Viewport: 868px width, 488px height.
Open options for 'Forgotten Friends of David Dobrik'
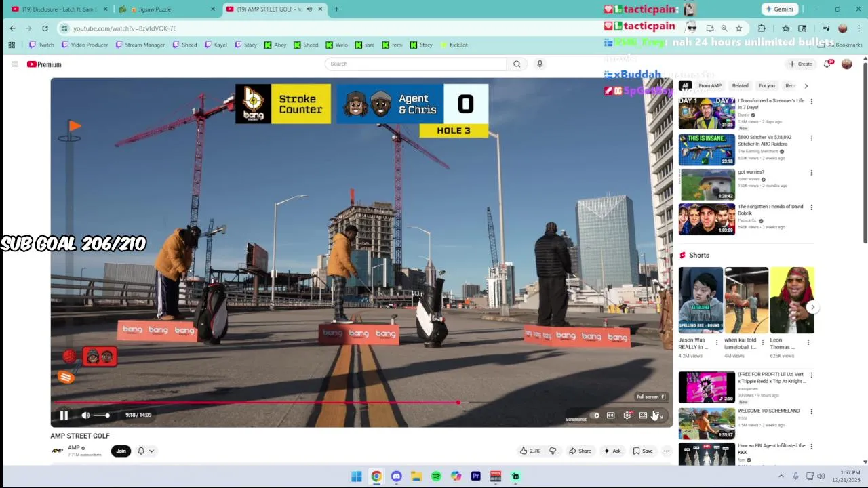[x=811, y=207]
